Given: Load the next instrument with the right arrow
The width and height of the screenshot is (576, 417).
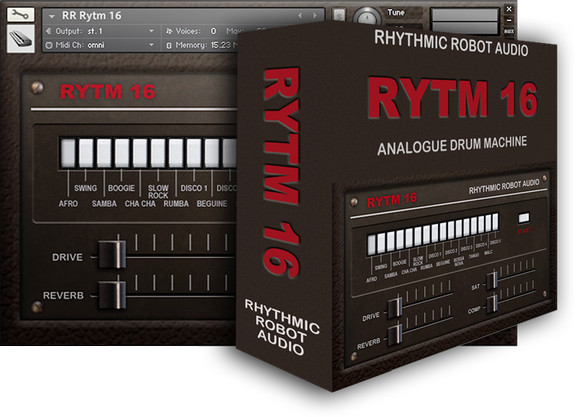Looking at the screenshot, I should [315, 15].
